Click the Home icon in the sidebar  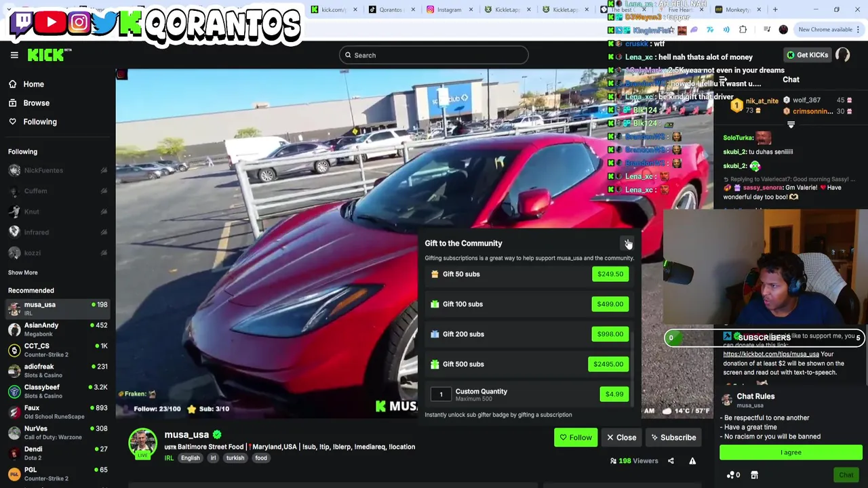coord(12,84)
